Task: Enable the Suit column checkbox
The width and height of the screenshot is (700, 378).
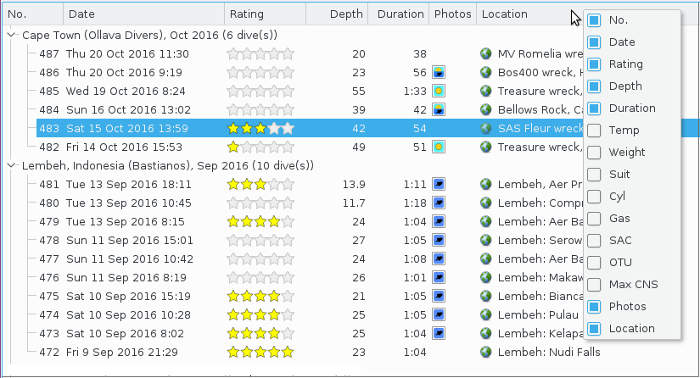Action: (594, 174)
